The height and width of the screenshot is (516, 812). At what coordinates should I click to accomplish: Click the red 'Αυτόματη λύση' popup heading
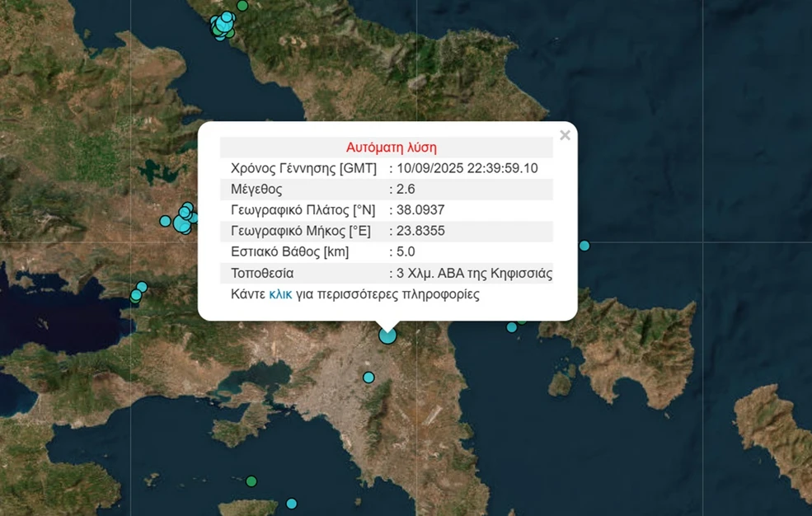point(391,148)
